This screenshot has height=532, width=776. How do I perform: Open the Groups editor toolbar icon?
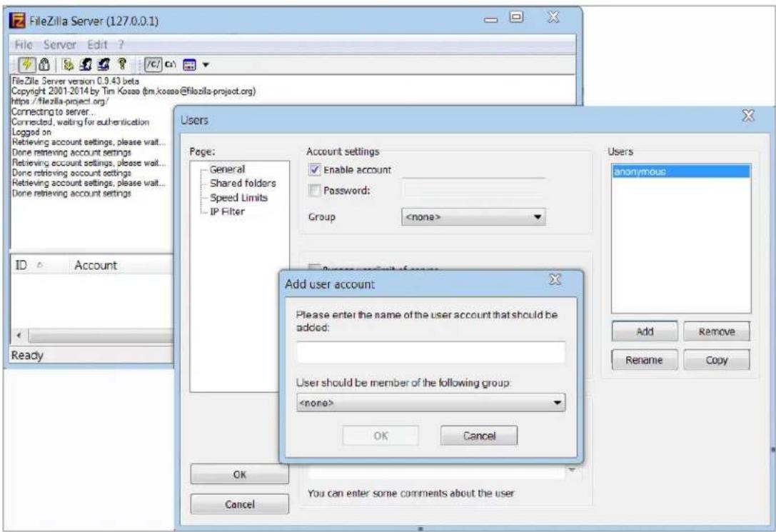coord(104,64)
